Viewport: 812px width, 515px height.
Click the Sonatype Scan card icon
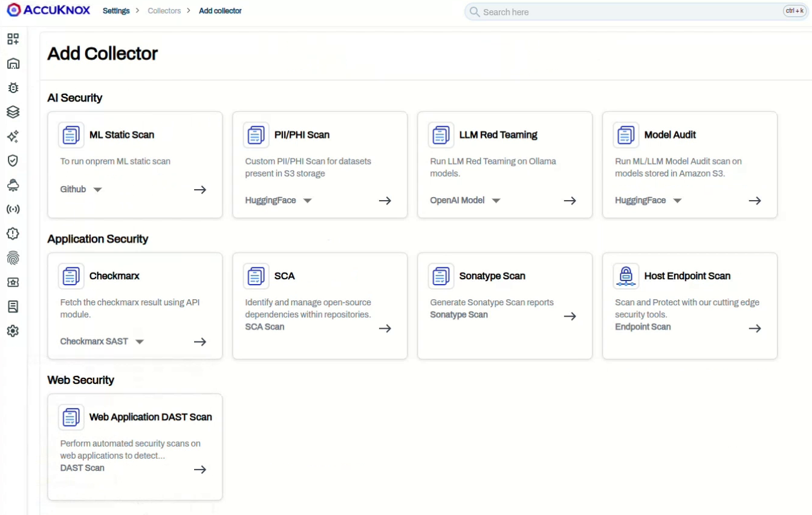[441, 276]
